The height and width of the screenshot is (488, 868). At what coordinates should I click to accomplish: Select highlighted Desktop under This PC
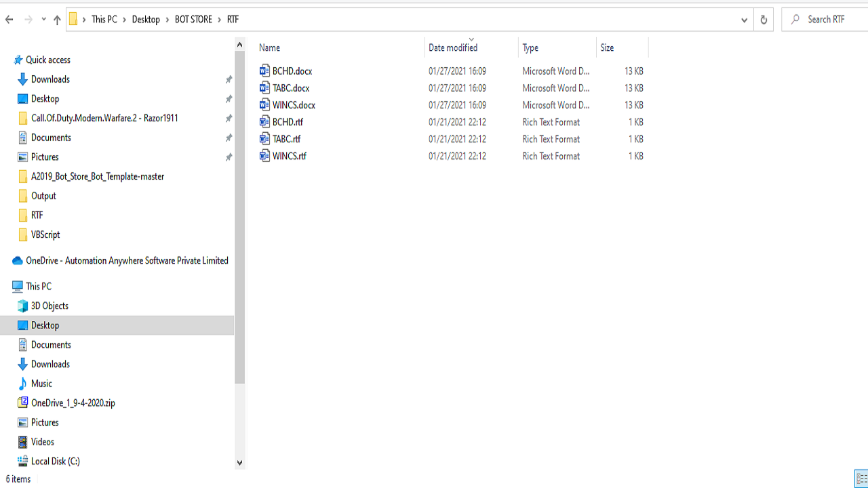pos(117,325)
